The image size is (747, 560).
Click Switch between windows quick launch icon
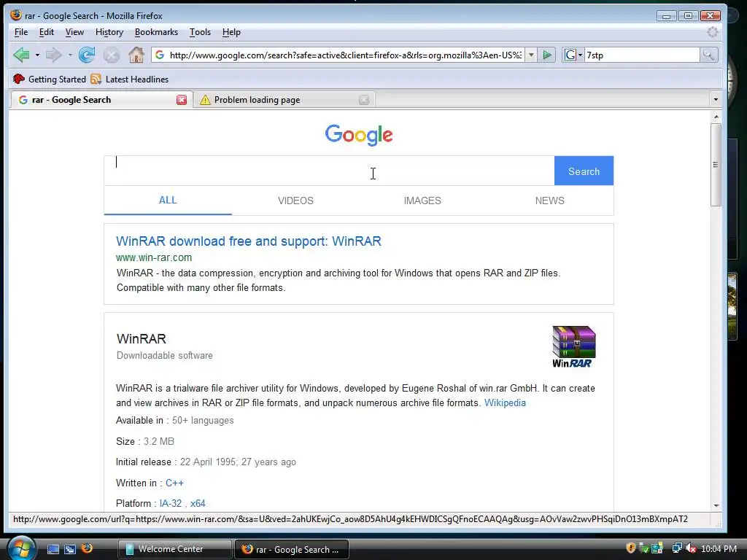click(x=70, y=549)
